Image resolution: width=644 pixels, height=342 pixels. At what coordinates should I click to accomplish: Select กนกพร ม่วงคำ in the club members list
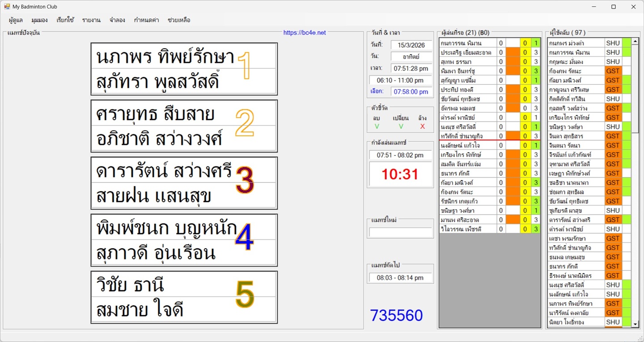tap(576, 43)
